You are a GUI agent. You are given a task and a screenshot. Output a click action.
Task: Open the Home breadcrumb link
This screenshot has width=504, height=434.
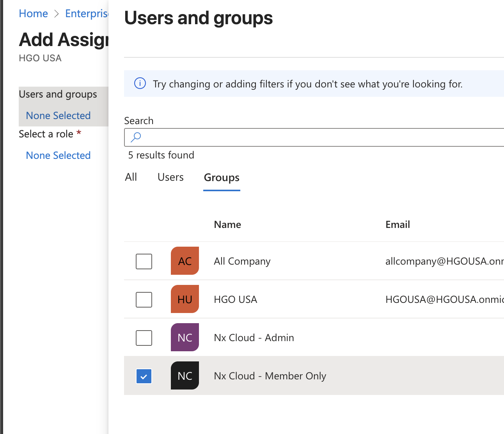pos(34,13)
